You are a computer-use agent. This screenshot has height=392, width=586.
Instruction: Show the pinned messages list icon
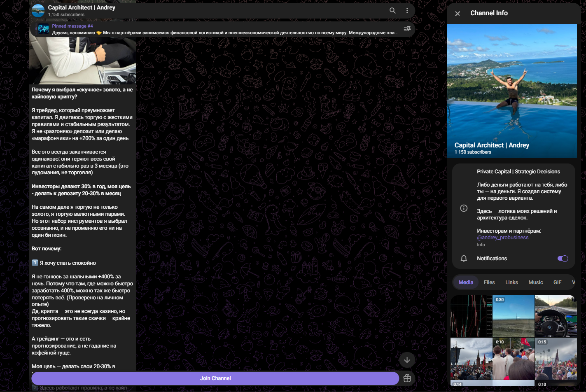[407, 29]
